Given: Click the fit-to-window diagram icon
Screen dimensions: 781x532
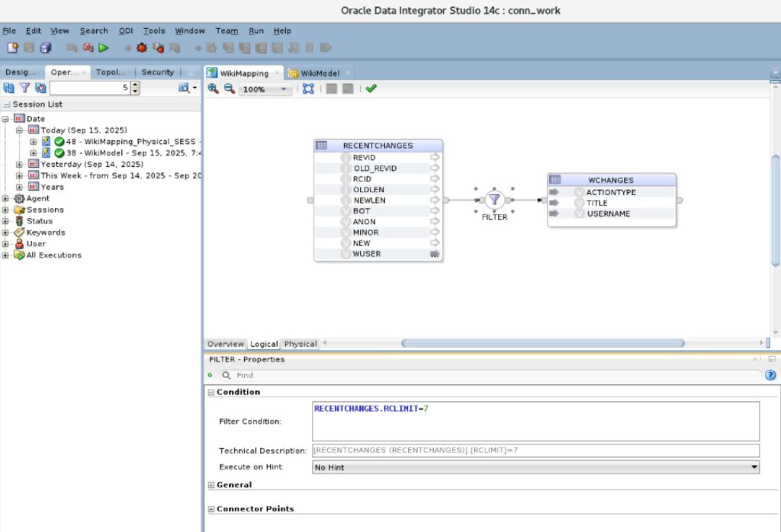Looking at the screenshot, I should coord(308,88).
